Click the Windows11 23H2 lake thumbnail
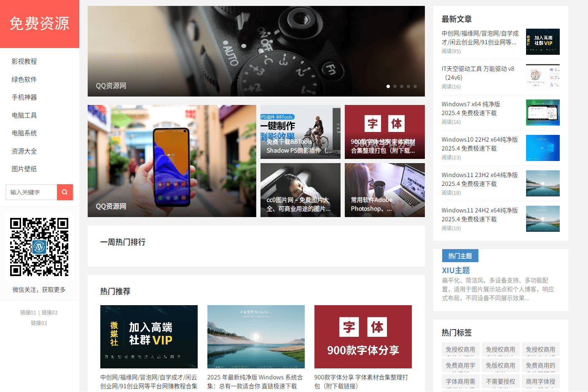Viewport: 588px width, 392px height. point(543,183)
